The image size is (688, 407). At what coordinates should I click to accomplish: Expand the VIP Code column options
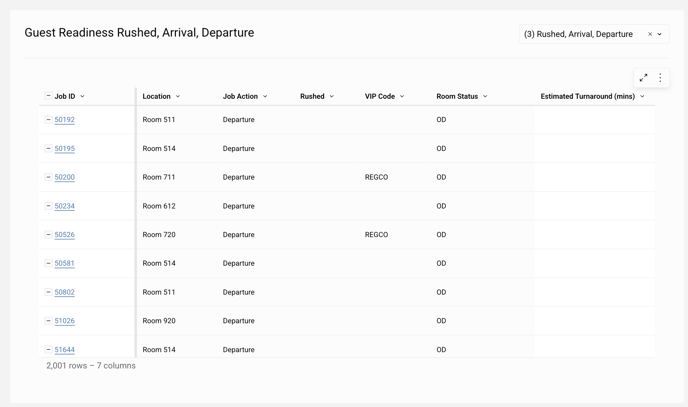[402, 97]
